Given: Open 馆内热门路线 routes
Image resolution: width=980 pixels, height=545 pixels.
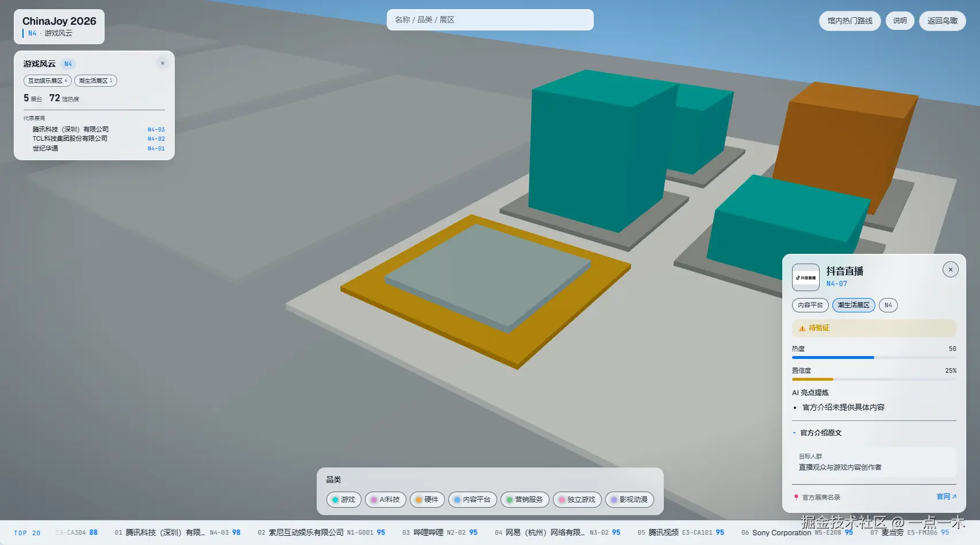Looking at the screenshot, I should [850, 21].
